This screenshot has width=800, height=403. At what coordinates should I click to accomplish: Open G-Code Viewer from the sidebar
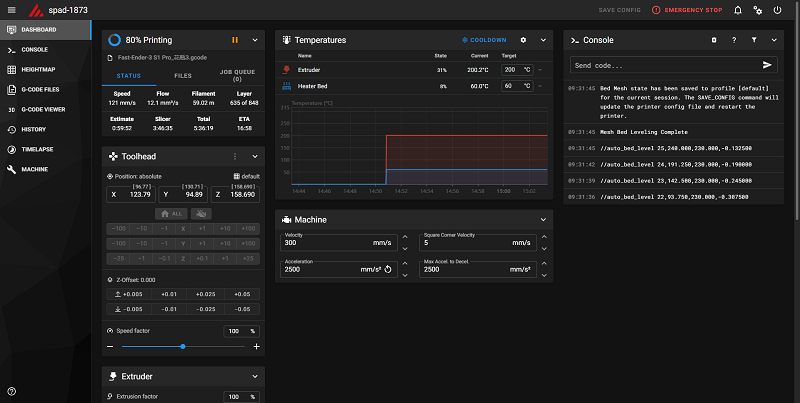click(x=45, y=109)
